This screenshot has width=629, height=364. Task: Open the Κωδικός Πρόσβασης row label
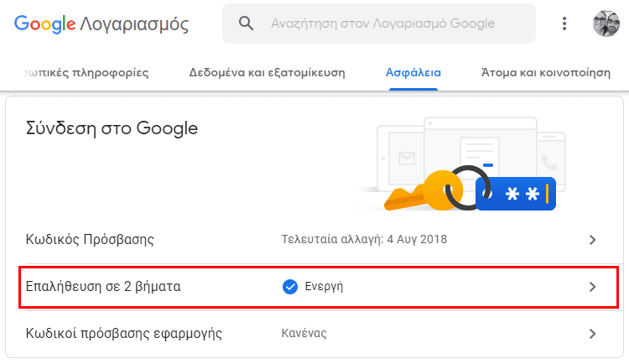click(90, 240)
